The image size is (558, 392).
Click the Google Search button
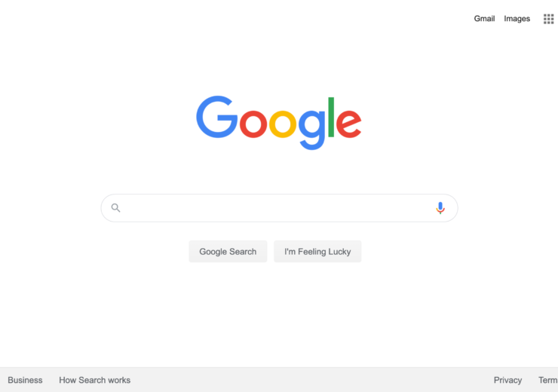coord(228,252)
